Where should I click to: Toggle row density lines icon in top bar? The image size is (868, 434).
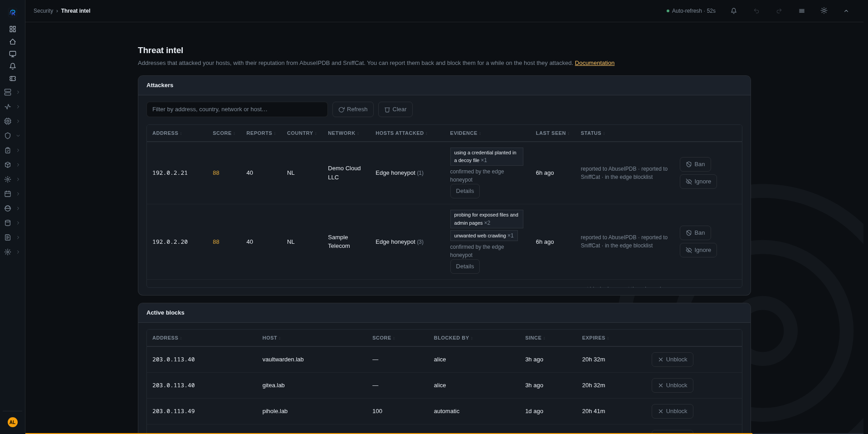(802, 11)
